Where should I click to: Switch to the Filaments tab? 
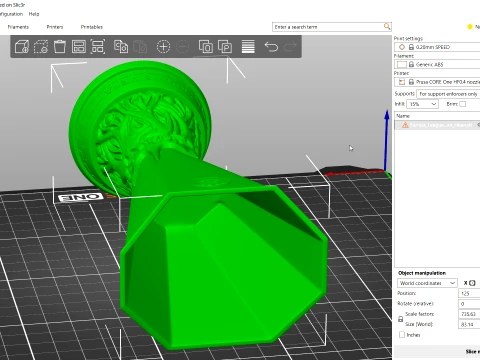[x=18, y=27]
